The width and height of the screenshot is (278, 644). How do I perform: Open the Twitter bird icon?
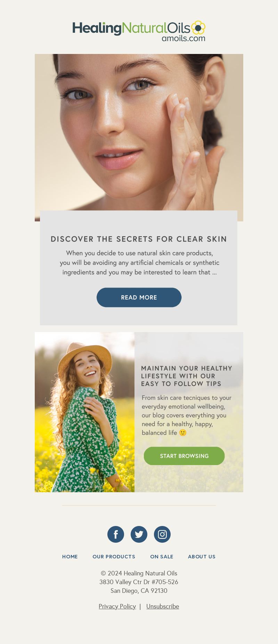[139, 534]
